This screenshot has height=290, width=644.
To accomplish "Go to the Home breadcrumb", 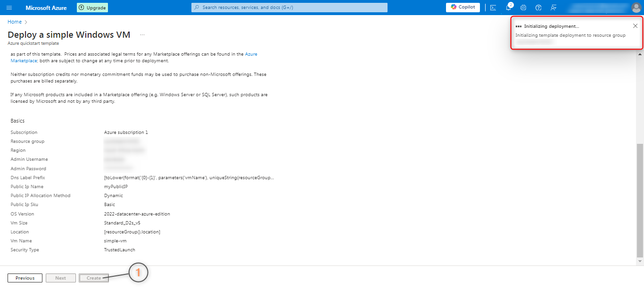I will [x=15, y=22].
